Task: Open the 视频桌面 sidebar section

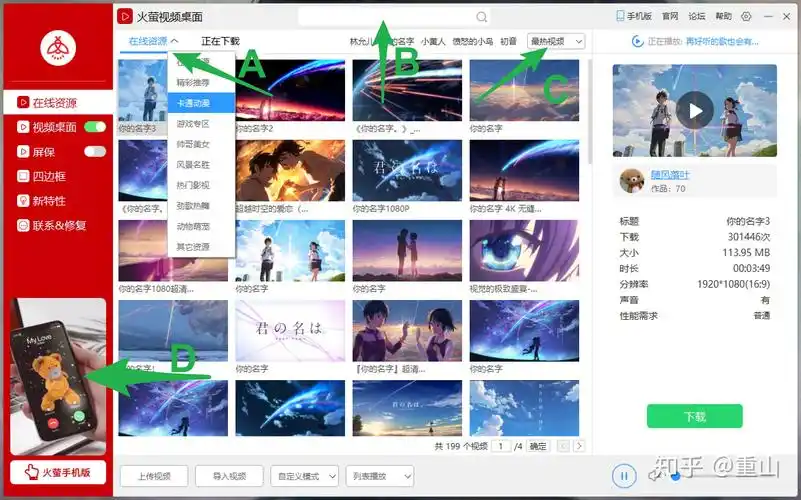Action: coord(47,127)
